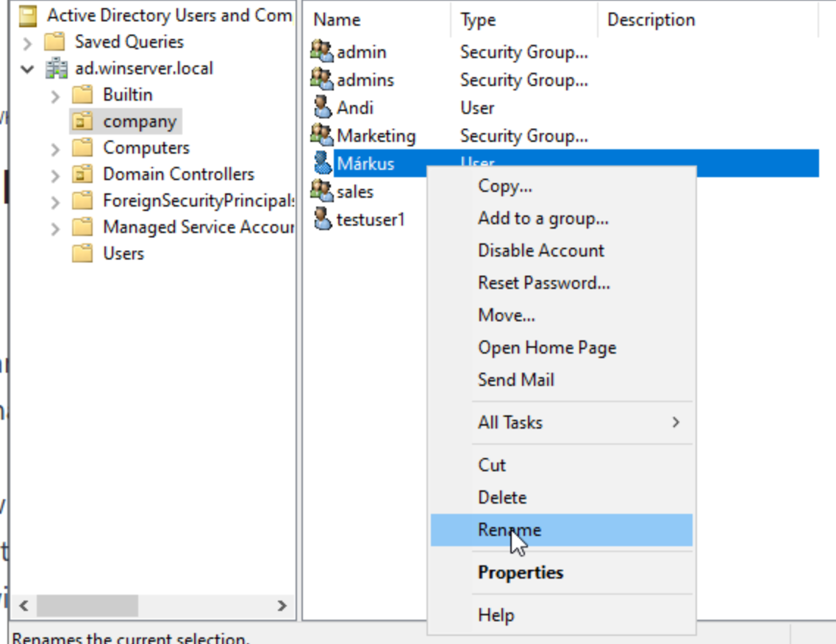This screenshot has width=836, height=644.
Task: Expand the Builtin tree node
Action: click(x=55, y=96)
